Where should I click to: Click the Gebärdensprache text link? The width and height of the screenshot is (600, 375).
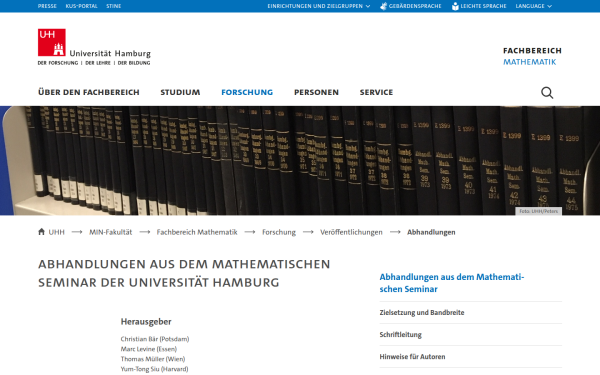[415, 6]
